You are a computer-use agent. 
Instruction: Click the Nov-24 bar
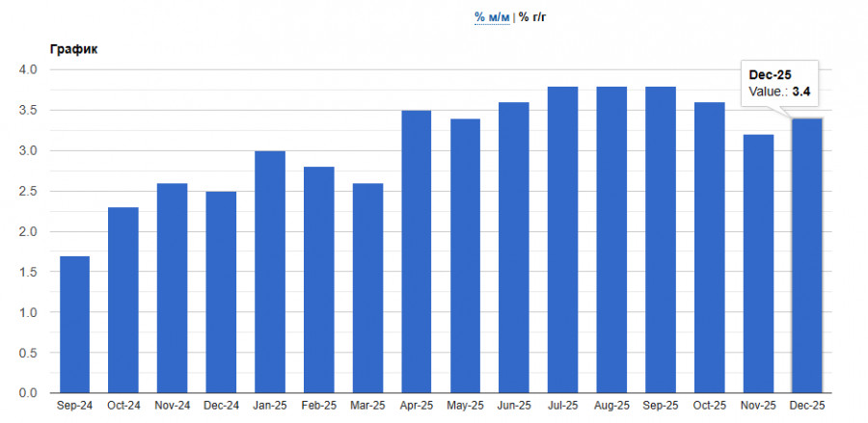(173, 287)
